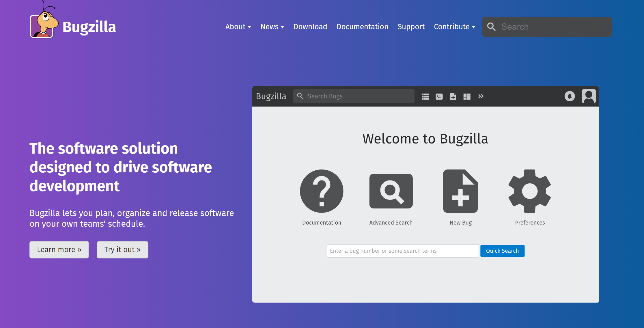This screenshot has width=644, height=328.
Task: Click the Quick Search button
Action: (x=502, y=251)
